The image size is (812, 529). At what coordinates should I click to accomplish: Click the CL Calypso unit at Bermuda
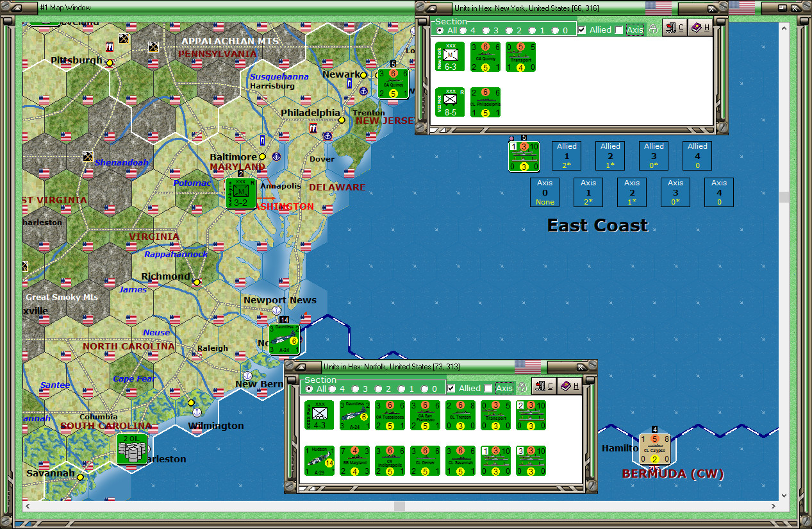tap(655, 450)
